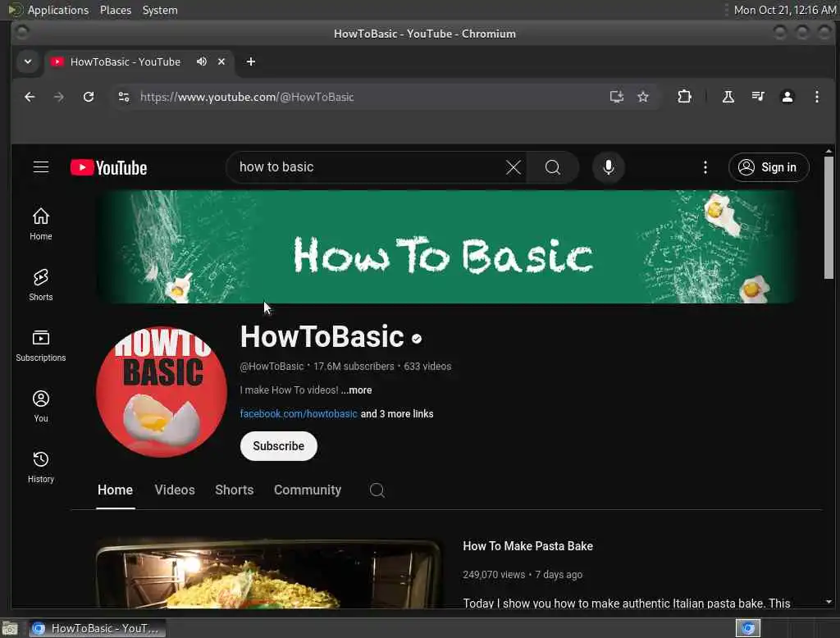The image size is (840, 638).
Task: Switch to the channel Shorts tab
Action: pos(234,490)
